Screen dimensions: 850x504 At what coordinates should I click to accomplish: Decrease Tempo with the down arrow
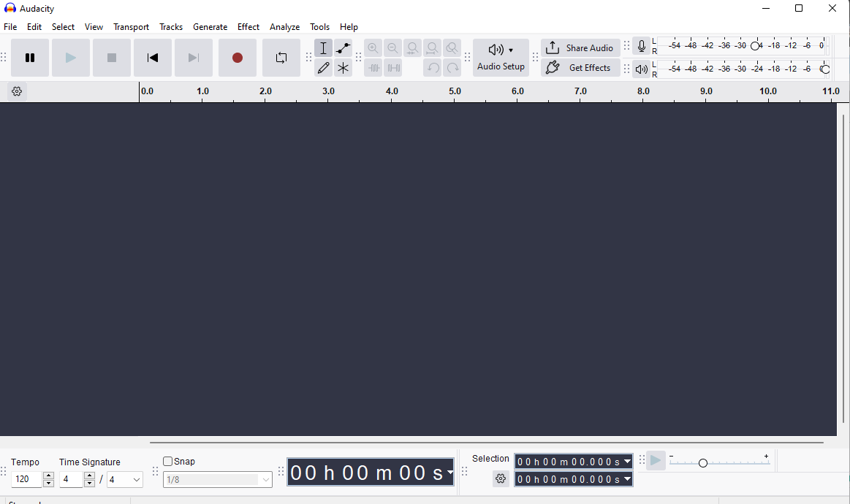point(48,483)
